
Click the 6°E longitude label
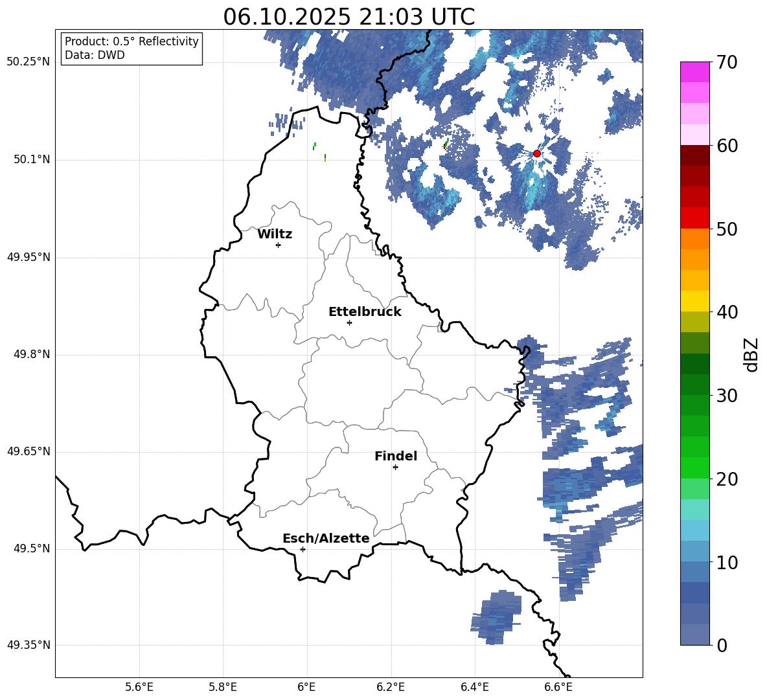point(306,687)
